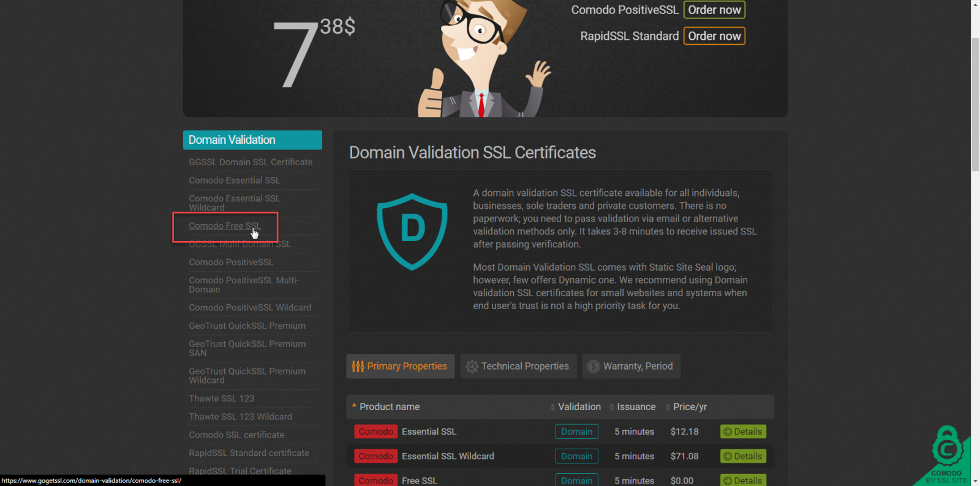Open GeoTrust QuickSSL Premium Wildcard link
Viewport: 980px width, 486px height.
pyautogui.click(x=247, y=376)
